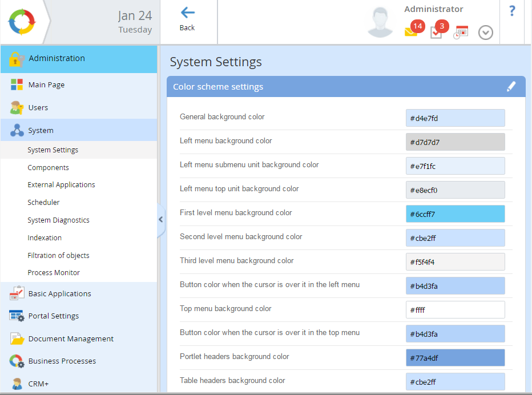
Task: Click the CRM+ person icon
Action: (17, 384)
